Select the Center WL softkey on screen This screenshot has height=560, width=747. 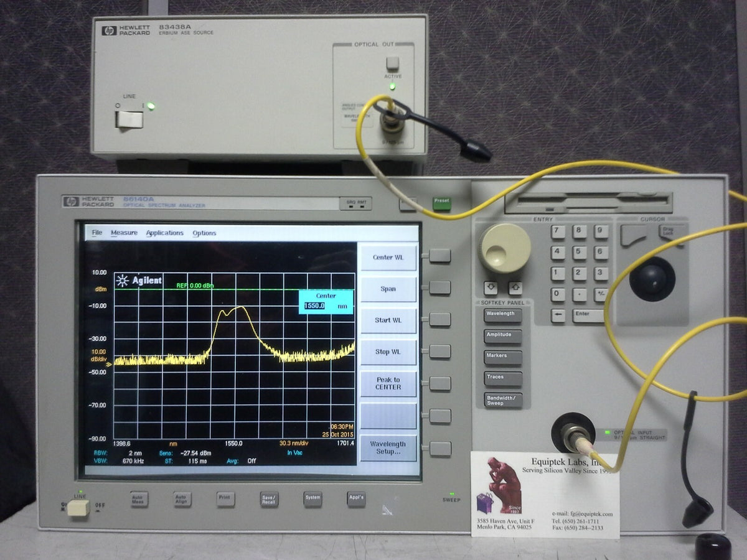[388, 258]
